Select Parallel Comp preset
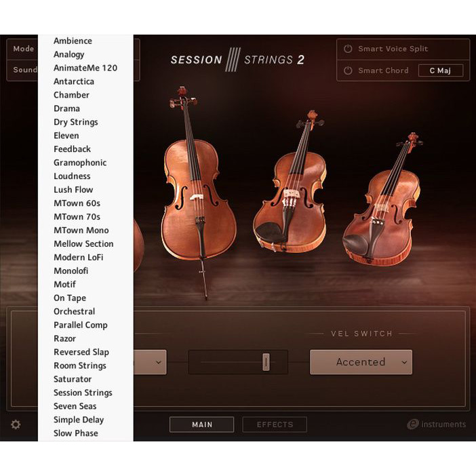Image resolution: width=476 pixels, height=476 pixels. (81, 325)
